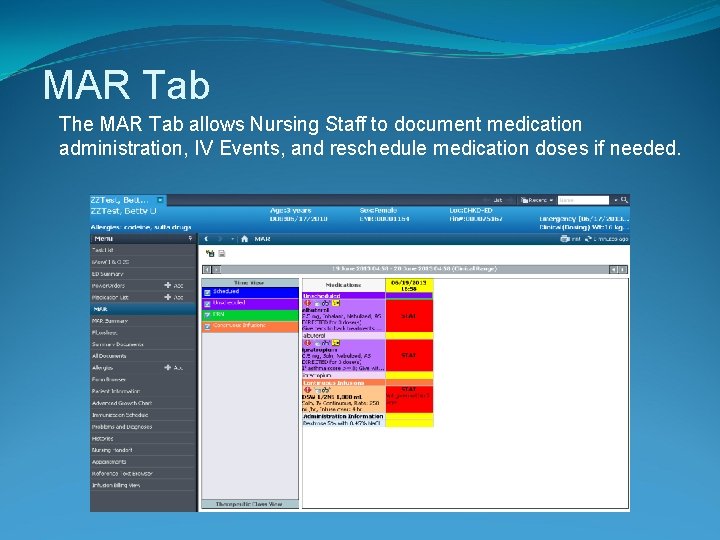Open the Recent patients dropdown
This screenshot has width=720, height=540.
coord(537,200)
